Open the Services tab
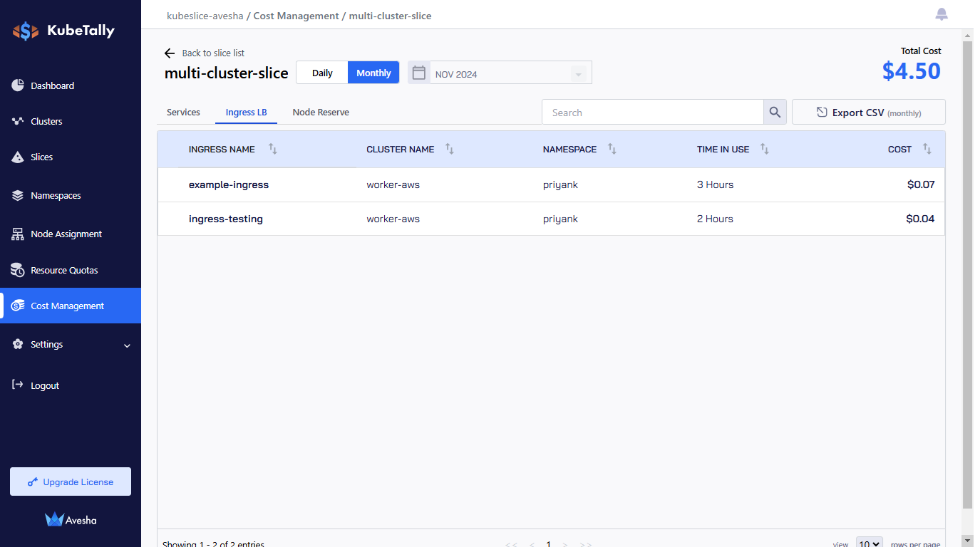980x557 pixels. pos(183,113)
